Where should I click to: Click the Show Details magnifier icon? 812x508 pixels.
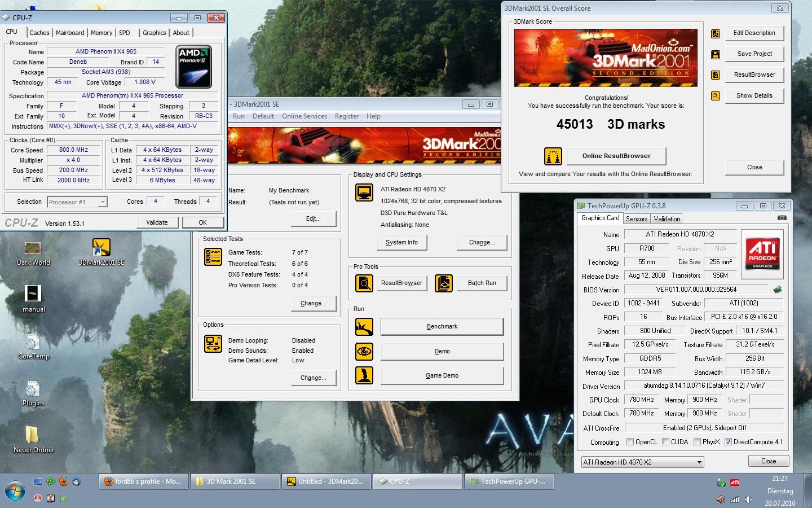716,96
